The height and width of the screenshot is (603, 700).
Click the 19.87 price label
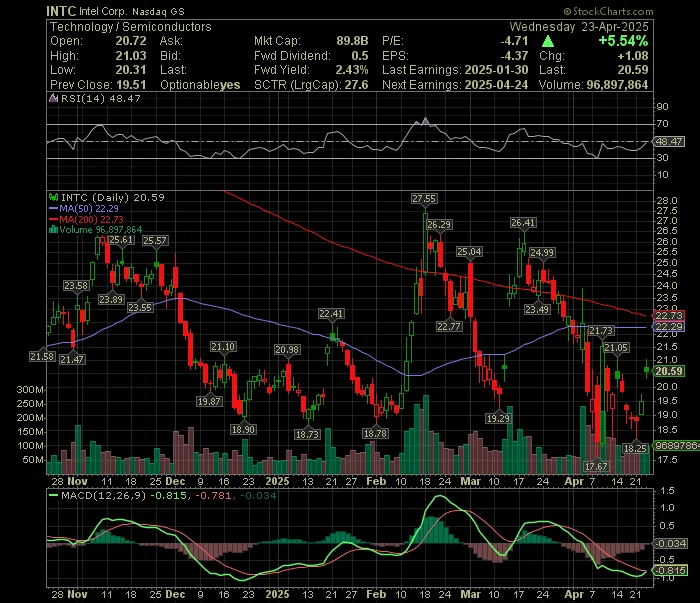209,401
